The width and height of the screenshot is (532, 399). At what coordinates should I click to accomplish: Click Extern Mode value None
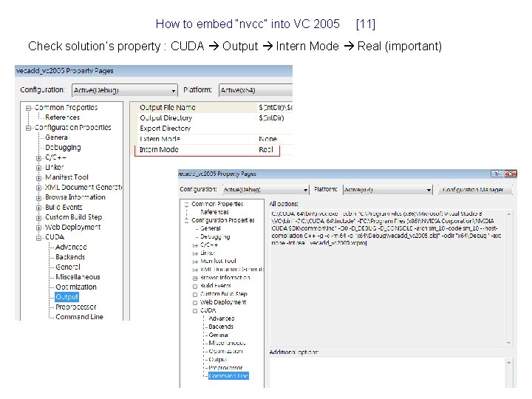point(268,139)
